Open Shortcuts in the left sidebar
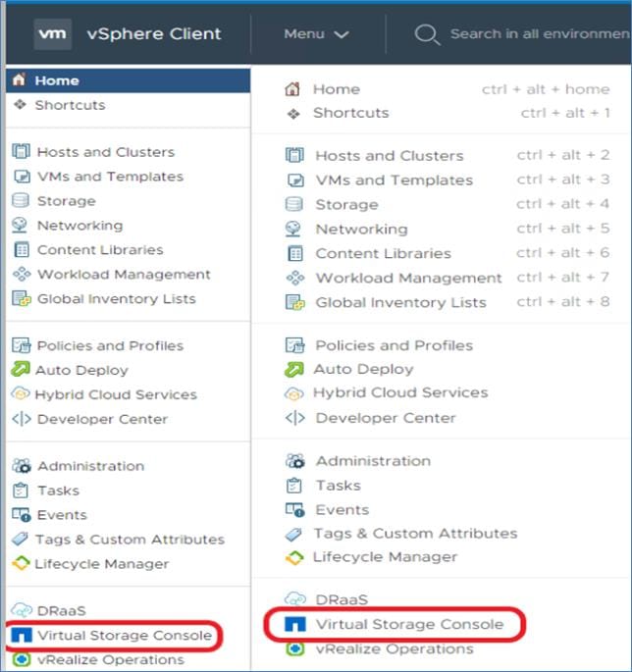This screenshot has width=632, height=672. pyautogui.click(x=70, y=105)
